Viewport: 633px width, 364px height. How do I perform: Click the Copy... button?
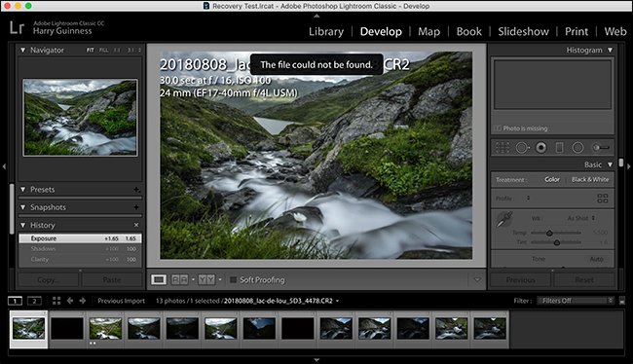(48, 279)
